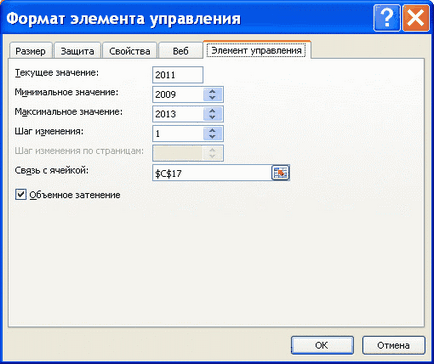This screenshot has width=434, height=364.
Task: Increase Максимальное значение with up arrow
Action: pyautogui.click(x=212, y=111)
